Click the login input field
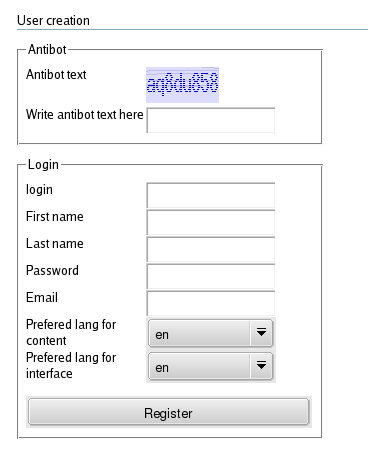This screenshot has height=458, width=368. coord(211,195)
